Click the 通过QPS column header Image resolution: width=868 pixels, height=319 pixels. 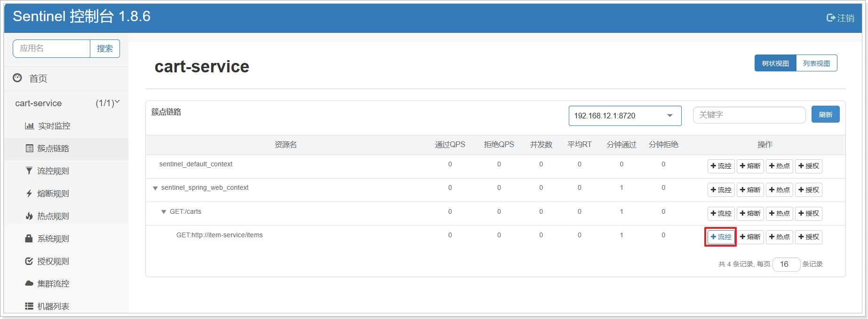point(450,145)
